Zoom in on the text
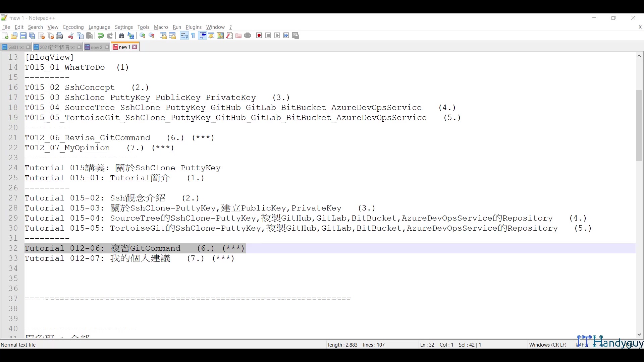This screenshot has width=644, height=362. 142,36
